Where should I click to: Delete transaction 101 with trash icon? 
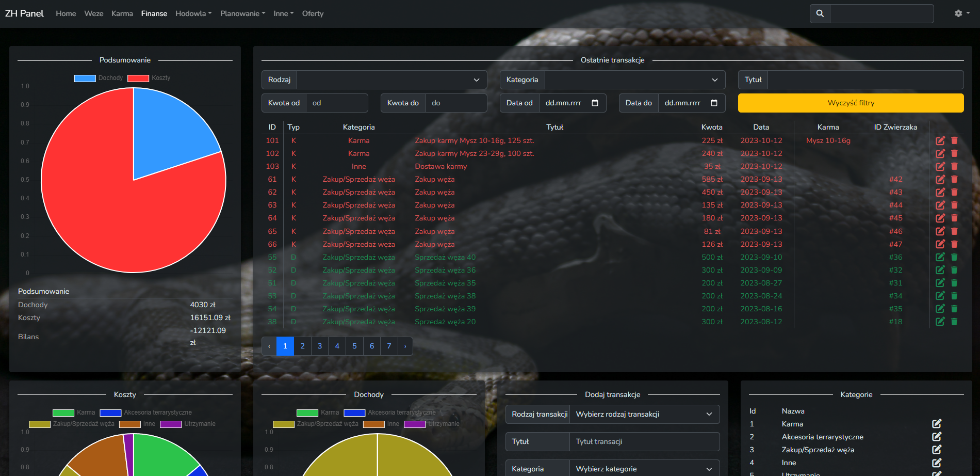coord(954,140)
